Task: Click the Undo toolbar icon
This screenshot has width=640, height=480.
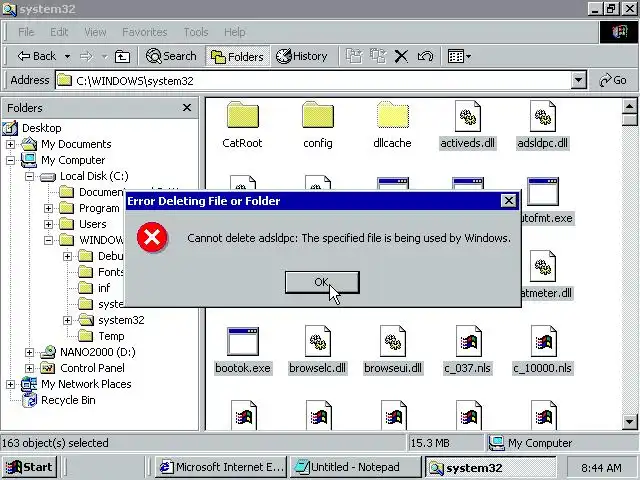Action: 425,56
